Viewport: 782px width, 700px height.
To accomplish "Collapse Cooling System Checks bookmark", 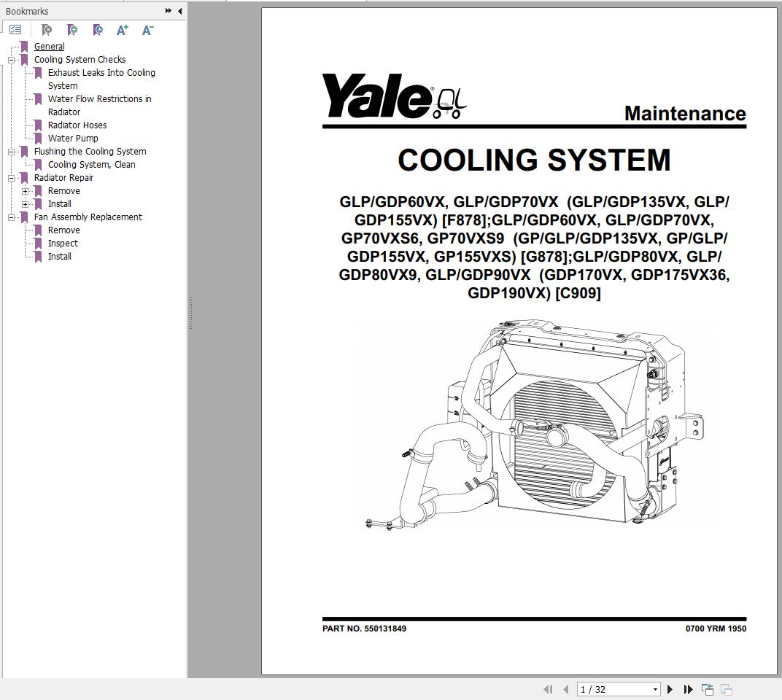I will [11, 60].
